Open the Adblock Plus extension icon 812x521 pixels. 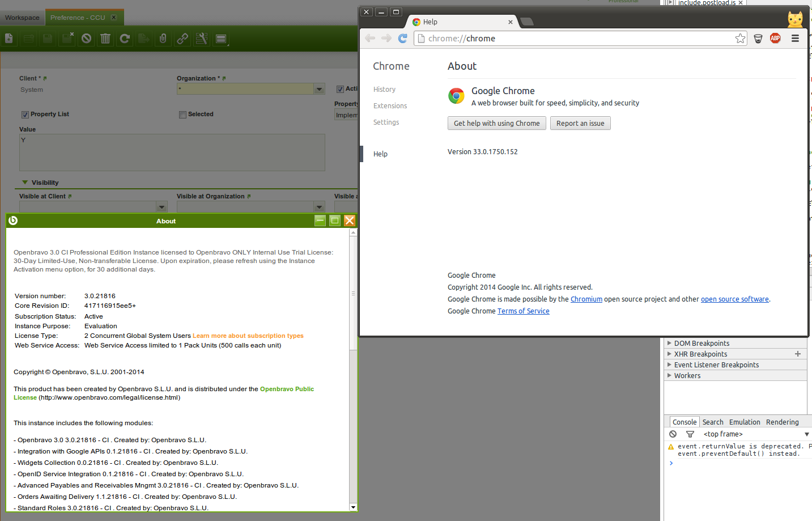point(776,38)
